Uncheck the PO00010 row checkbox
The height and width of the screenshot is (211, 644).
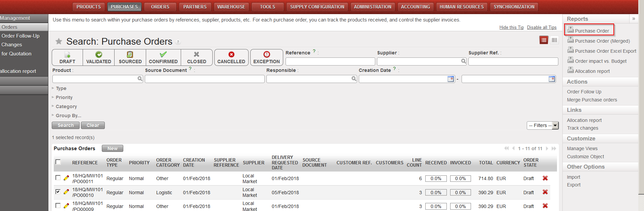pyautogui.click(x=58, y=192)
